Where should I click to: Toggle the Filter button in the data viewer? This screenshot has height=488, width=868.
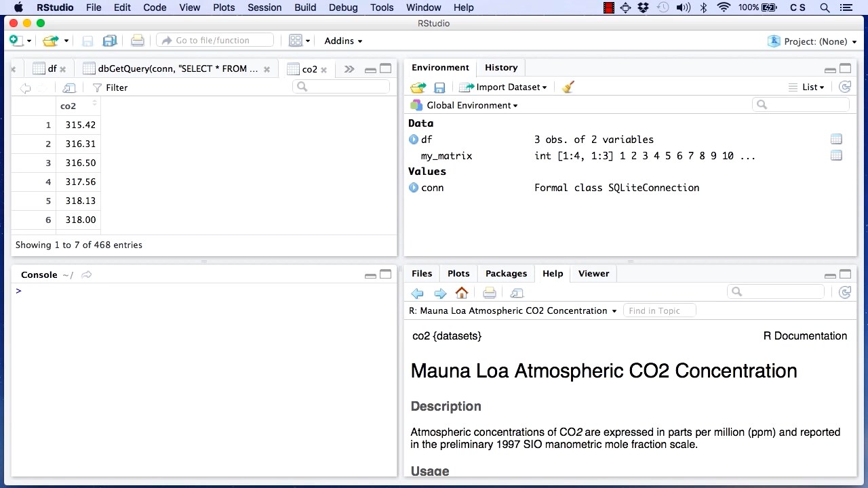[110, 87]
